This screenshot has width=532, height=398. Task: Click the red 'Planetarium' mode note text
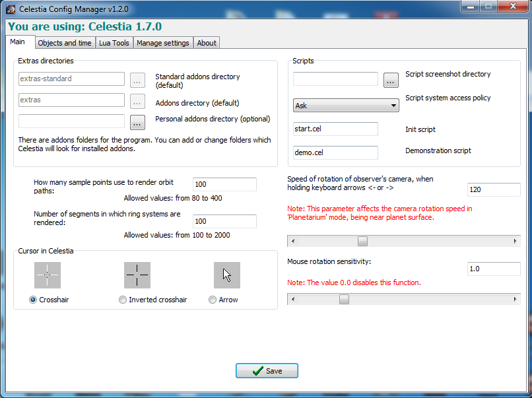coord(380,213)
